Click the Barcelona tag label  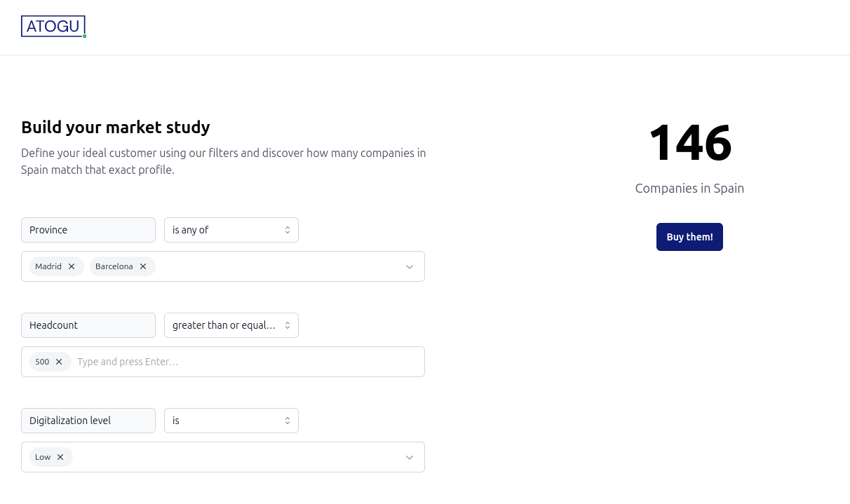(114, 266)
